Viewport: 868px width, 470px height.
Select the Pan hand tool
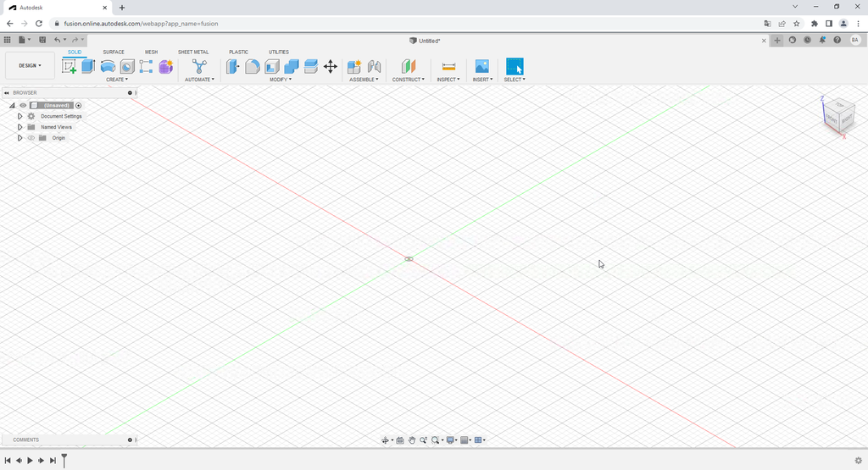tap(412, 440)
